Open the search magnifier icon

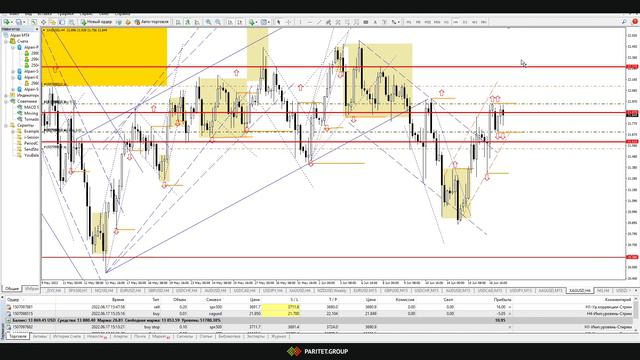coord(624,22)
